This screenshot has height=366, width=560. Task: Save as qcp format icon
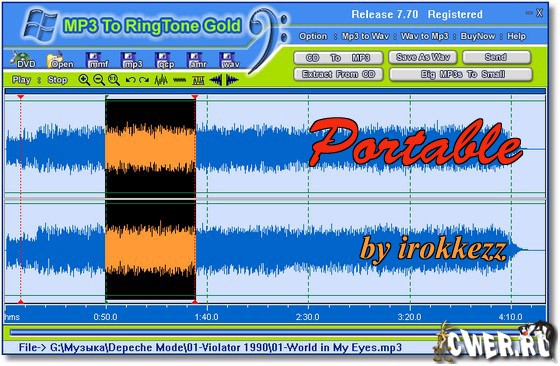(165, 60)
